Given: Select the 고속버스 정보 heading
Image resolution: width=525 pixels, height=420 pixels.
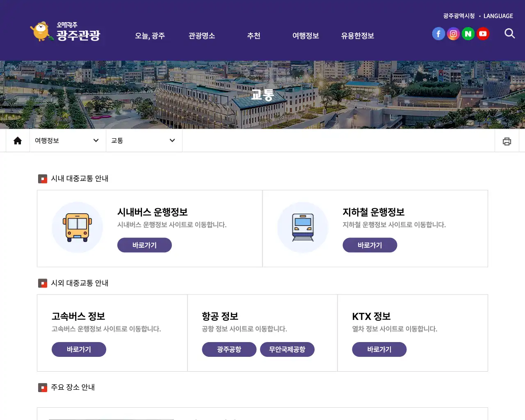Looking at the screenshot, I should (78, 316).
